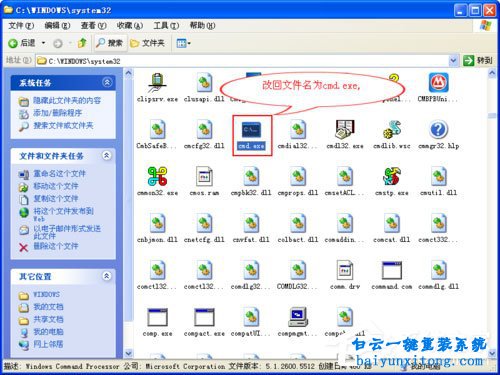This screenshot has width=500, height=375.
Task: Select the cmd.exe file icon
Action: (x=252, y=130)
